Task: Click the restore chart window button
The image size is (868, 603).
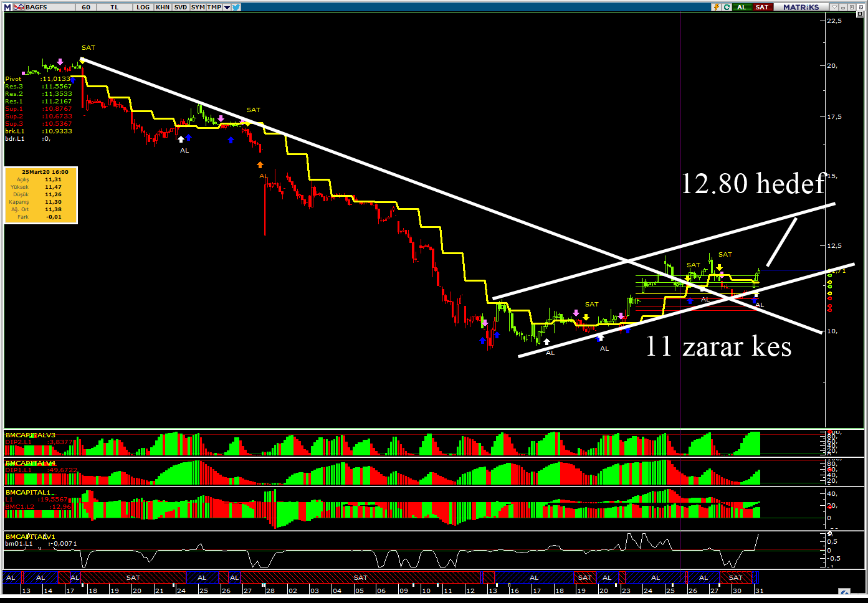Action: [852, 7]
